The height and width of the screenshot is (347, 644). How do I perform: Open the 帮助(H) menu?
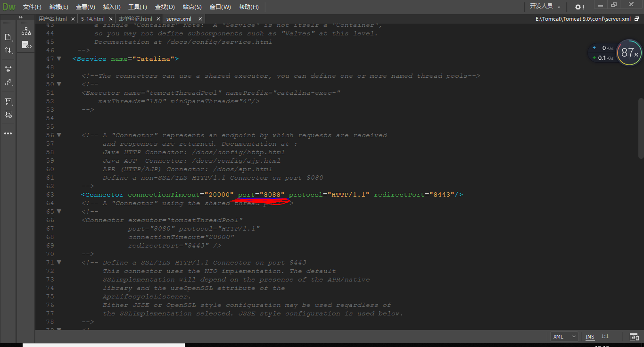pos(248,7)
